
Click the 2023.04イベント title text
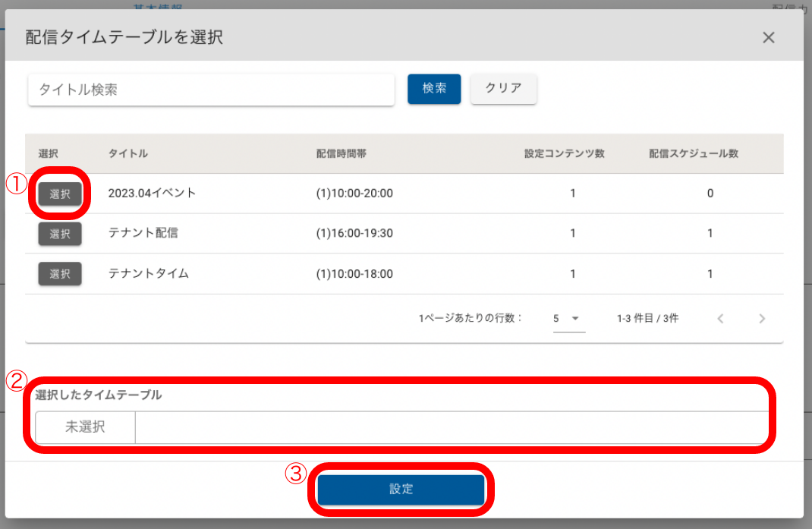click(x=152, y=194)
